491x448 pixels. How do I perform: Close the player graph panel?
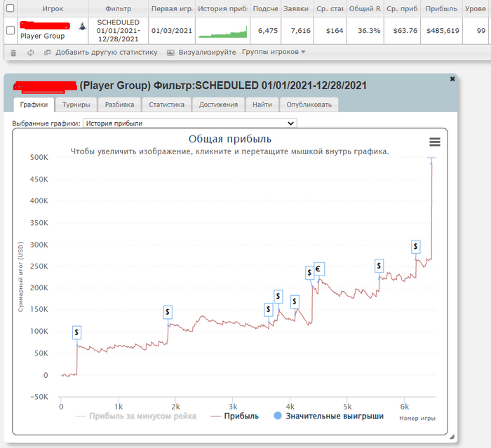tap(452, 79)
